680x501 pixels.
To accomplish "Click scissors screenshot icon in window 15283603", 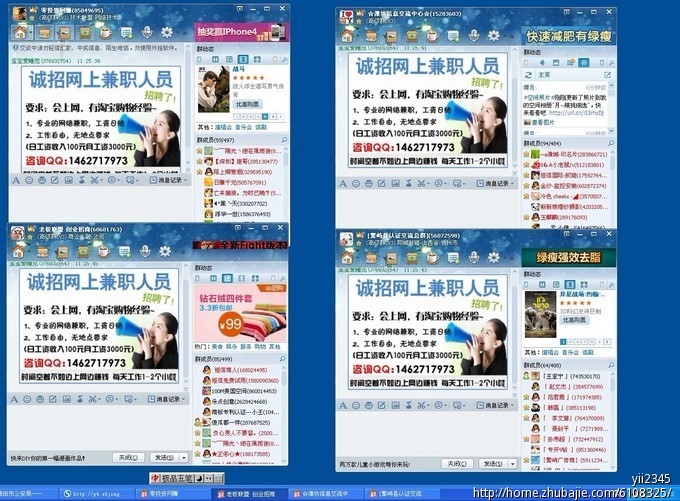I will [x=420, y=183].
